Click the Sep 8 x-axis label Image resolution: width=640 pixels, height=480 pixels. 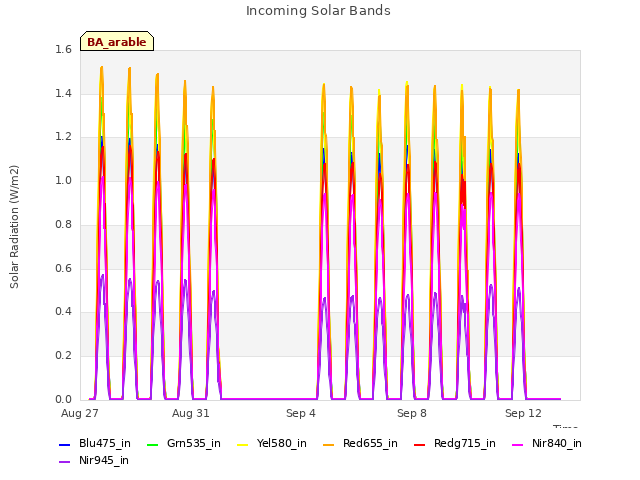click(412, 413)
